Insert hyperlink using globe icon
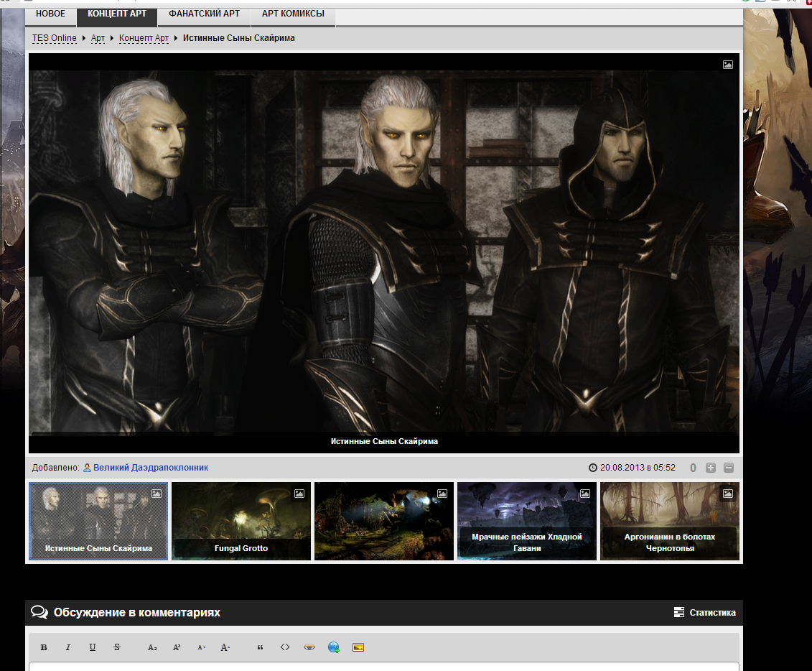Screen dimensions: 812x671 pos(334,647)
